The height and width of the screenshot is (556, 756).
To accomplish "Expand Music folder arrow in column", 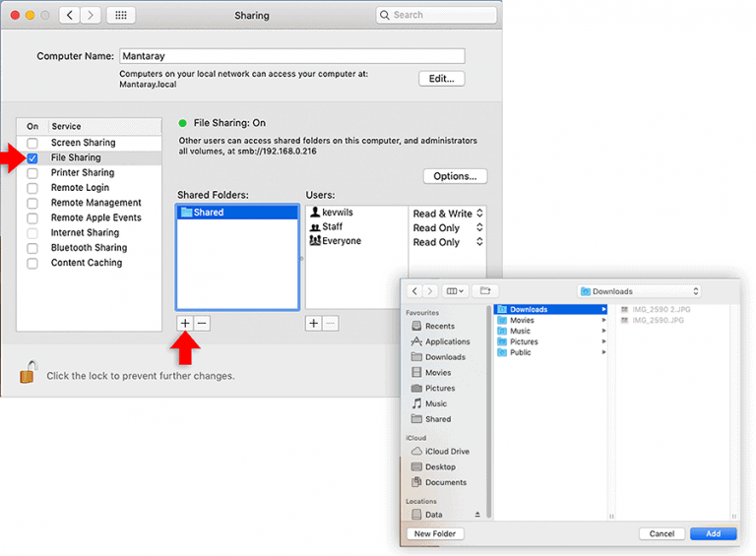I will (603, 331).
